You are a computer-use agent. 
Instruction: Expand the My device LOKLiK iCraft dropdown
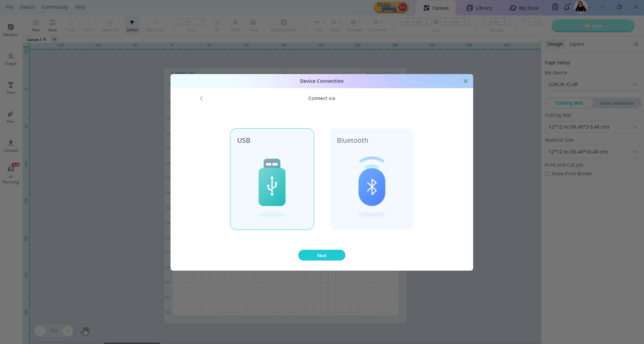click(x=593, y=84)
